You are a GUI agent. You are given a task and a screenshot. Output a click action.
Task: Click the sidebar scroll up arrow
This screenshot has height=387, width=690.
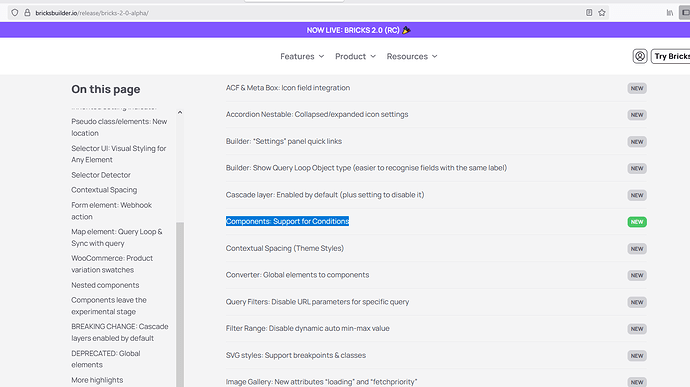coord(180,112)
